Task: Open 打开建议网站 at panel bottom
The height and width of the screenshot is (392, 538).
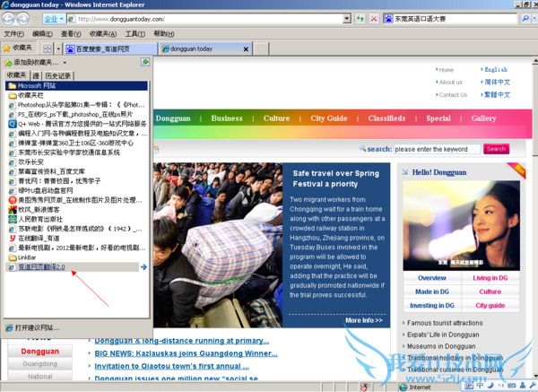Action: (32, 327)
